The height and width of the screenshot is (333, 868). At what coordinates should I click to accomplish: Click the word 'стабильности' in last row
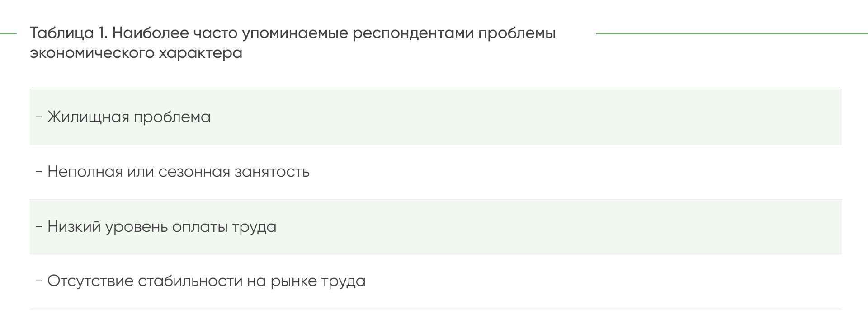190,281
